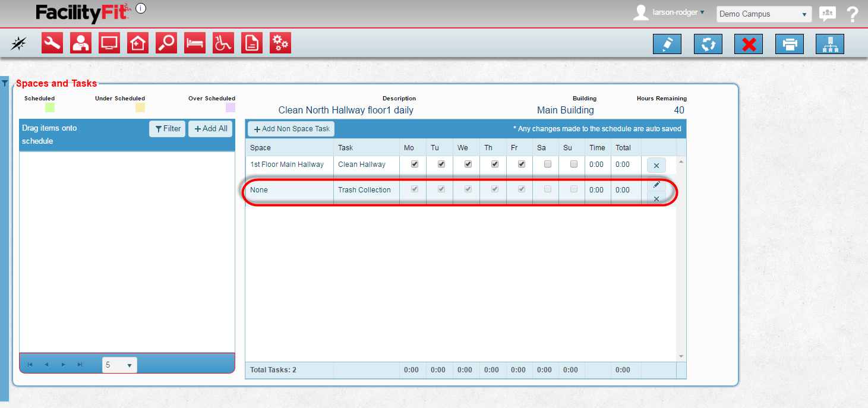The height and width of the screenshot is (408, 868).
Task: Click the blue refresh arrows icon
Action: click(x=708, y=45)
